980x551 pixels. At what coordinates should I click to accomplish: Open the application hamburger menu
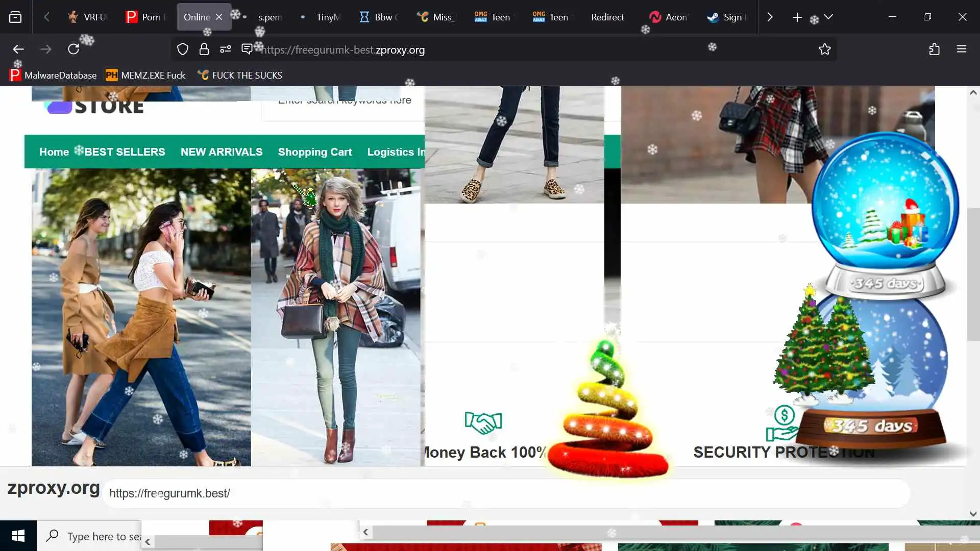pos(962,49)
